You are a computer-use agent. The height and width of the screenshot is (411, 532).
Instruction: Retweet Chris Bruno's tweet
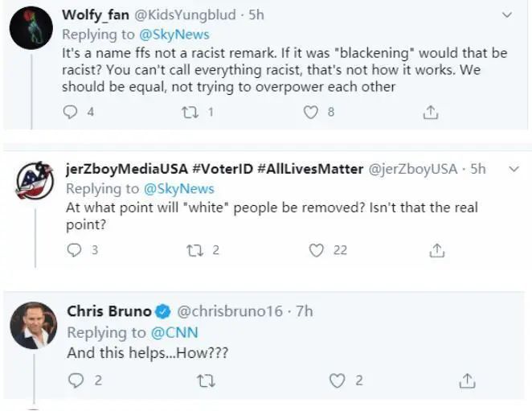click(206, 380)
